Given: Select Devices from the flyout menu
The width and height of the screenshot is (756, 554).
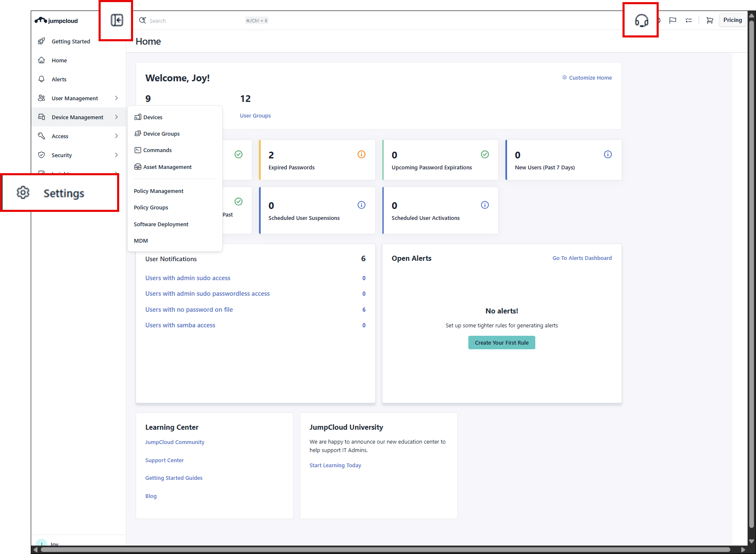Looking at the screenshot, I should point(152,117).
